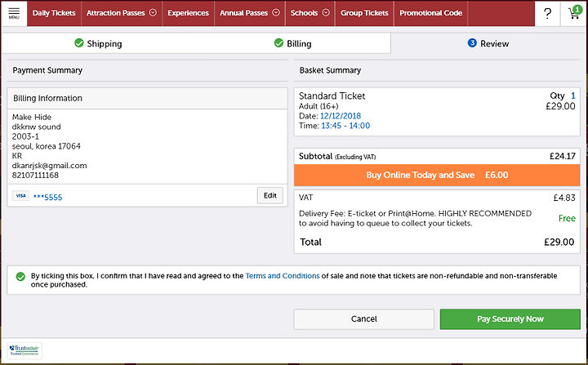Image resolution: width=588 pixels, height=365 pixels.
Task: Click the Subtotal amount £24.17
Action: coord(563,157)
